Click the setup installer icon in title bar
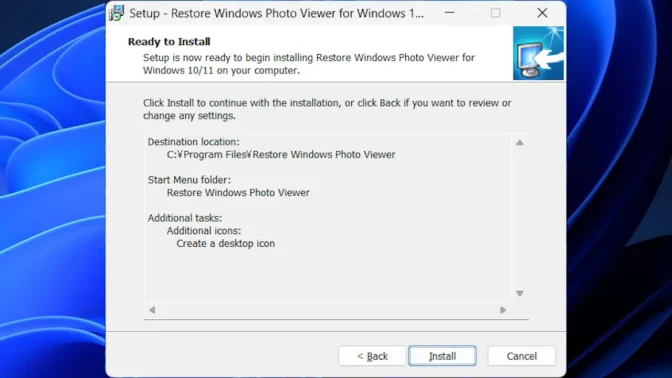 coord(116,13)
